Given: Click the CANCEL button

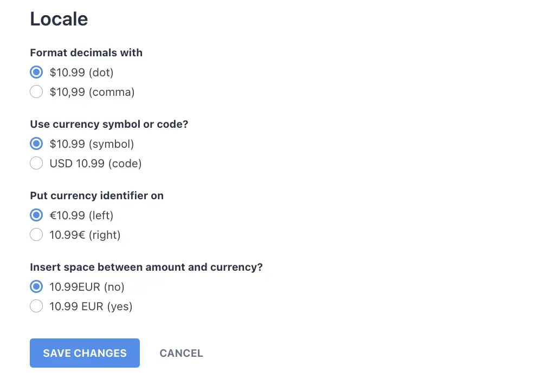Looking at the screenshot, I should 181,353.
